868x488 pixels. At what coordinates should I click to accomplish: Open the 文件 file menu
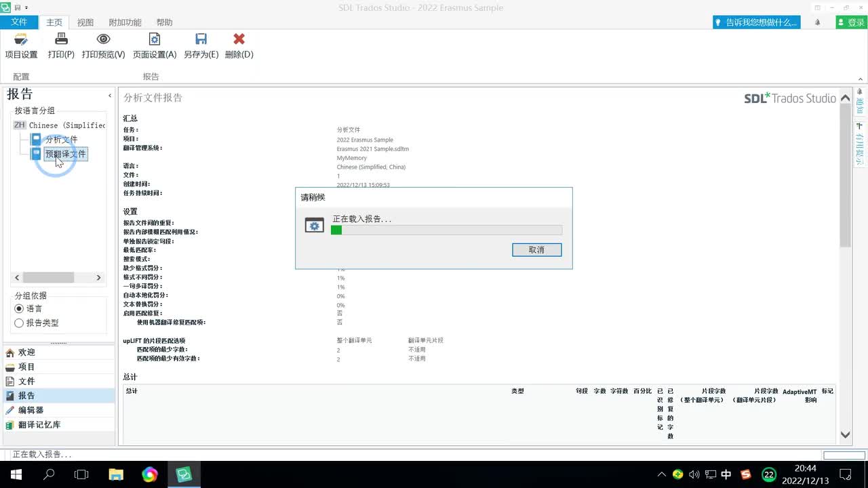pyautogui.click(x=19, y=22)
